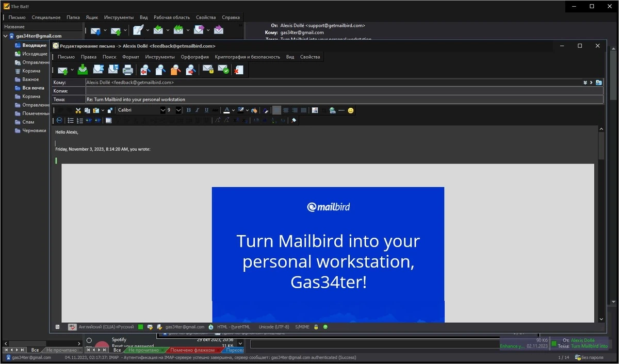Toggle justify text alignment button
The height and width of the screenshot is (364, 619).
(x=304, y=110)
